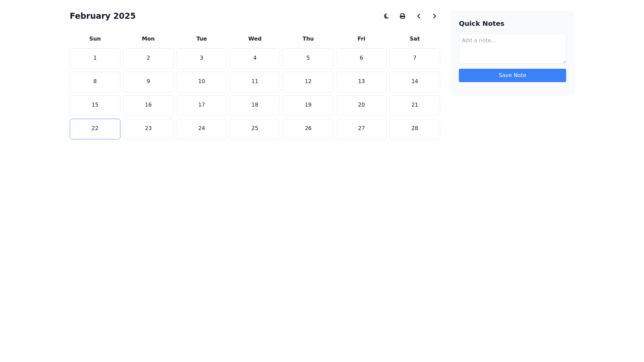Select February 22 highlighted day
This screenshot has height=362, width=644.
pos(95,129)
